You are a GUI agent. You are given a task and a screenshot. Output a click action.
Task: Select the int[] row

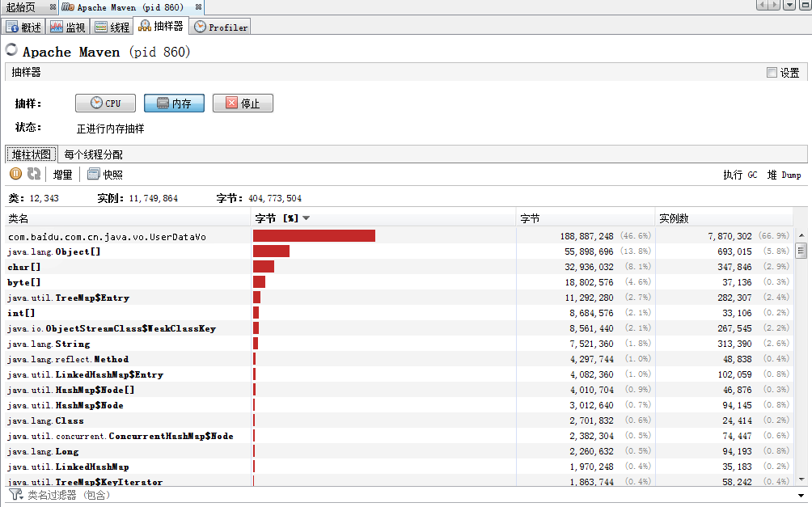tap(399, 313)
